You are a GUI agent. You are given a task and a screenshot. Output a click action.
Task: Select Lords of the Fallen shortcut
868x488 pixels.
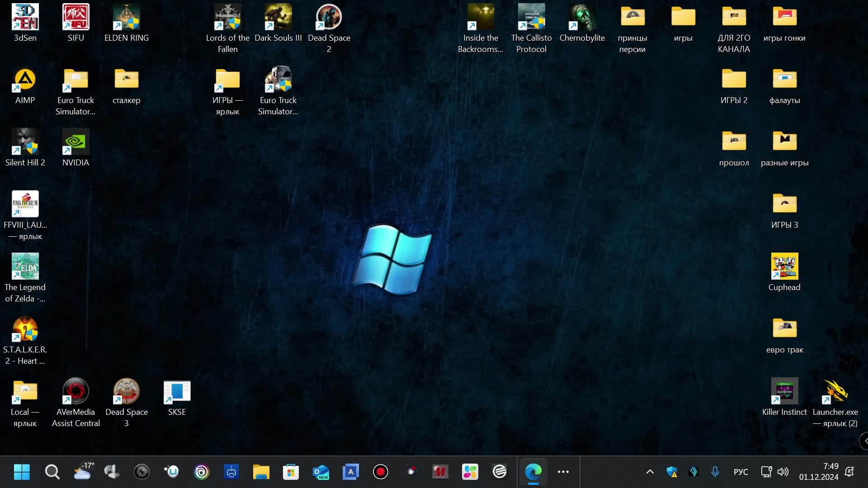(228, 29)
